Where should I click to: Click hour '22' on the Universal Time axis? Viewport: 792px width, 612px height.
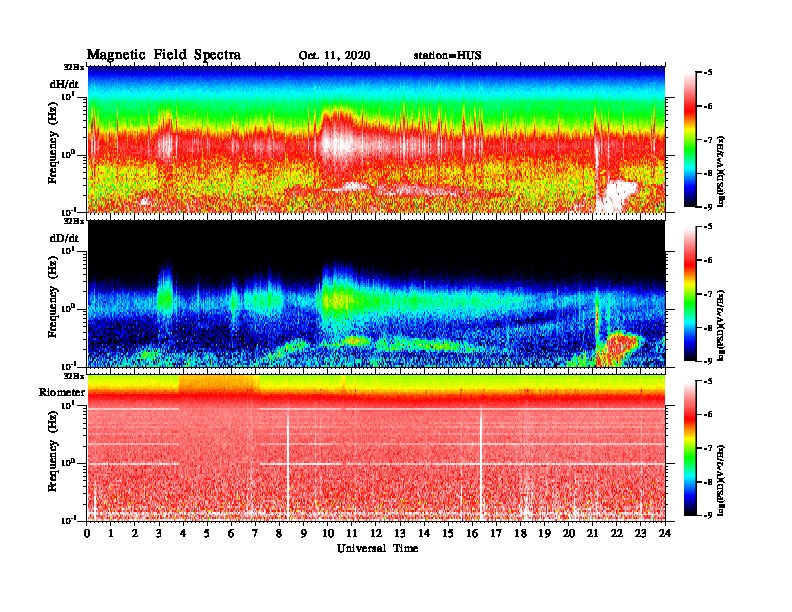coord(617,534)
